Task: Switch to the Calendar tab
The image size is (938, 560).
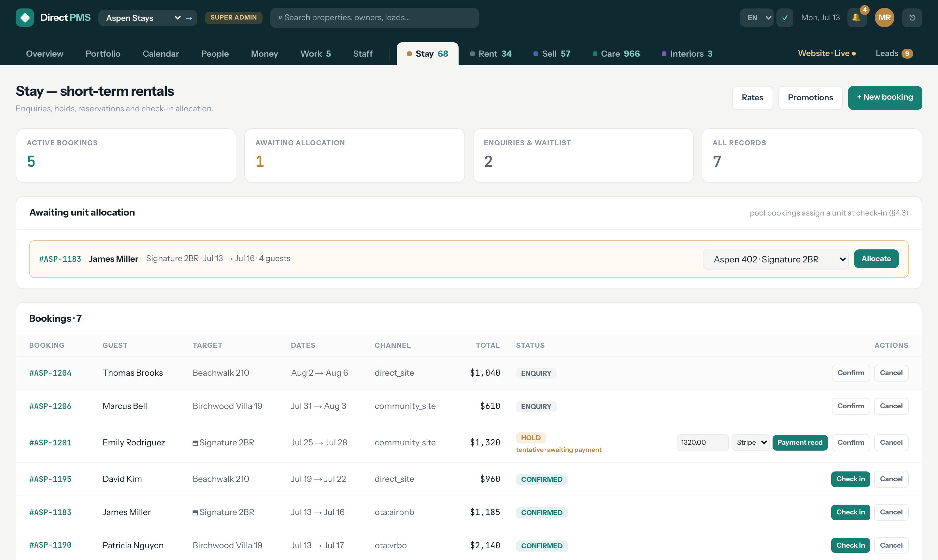Action: coord(161,54)
